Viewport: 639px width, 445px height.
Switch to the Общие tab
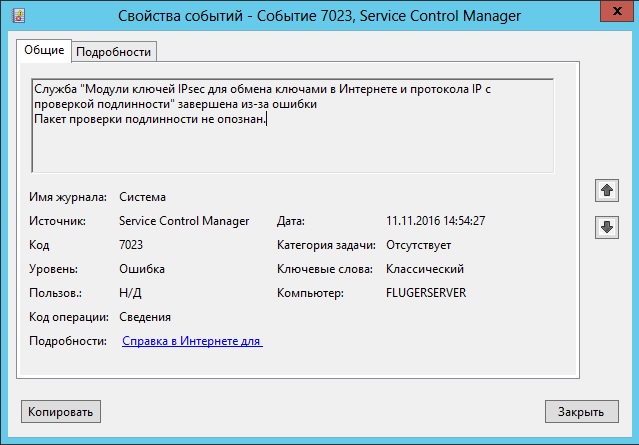(x=44, y=50)
